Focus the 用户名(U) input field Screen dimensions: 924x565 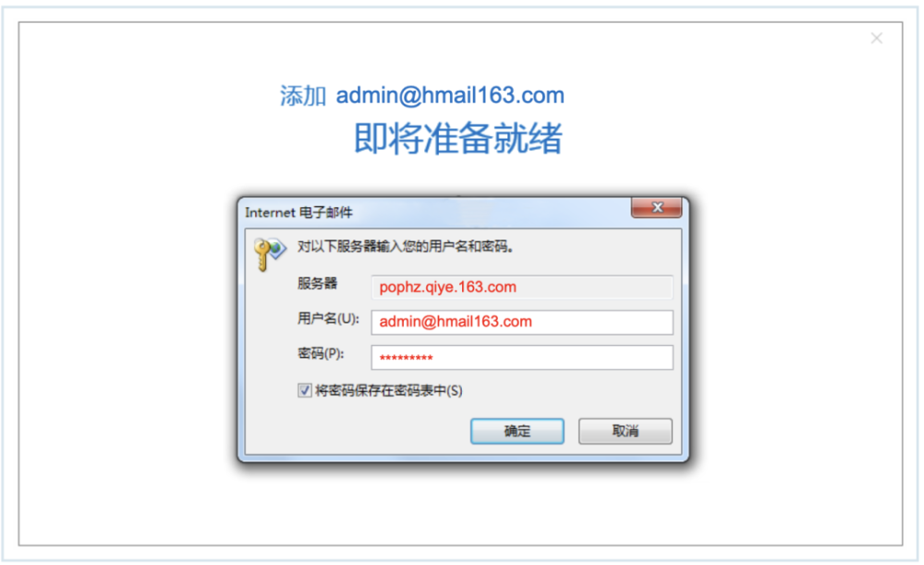522,322
